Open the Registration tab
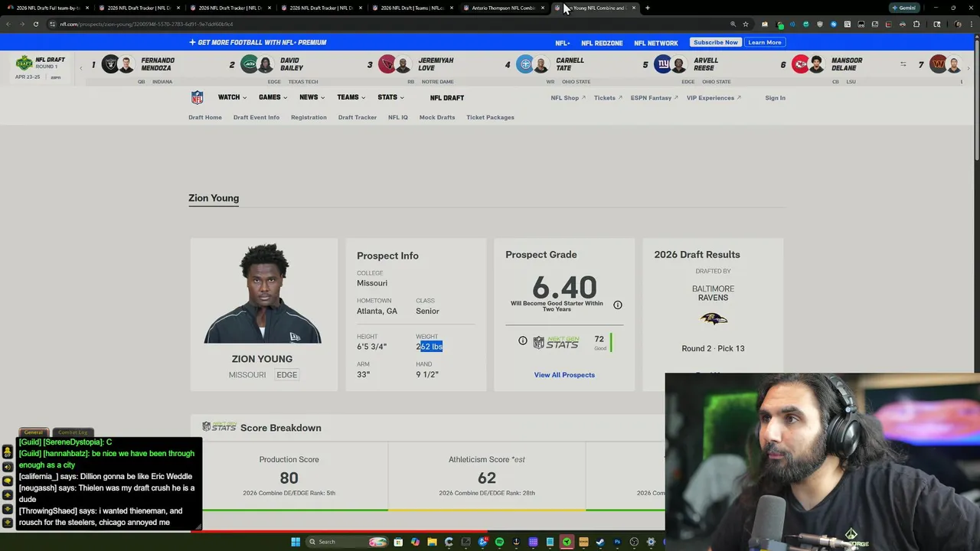Viewport: 980px width, 551px height. pyautogui.click(x=309, y=117)
